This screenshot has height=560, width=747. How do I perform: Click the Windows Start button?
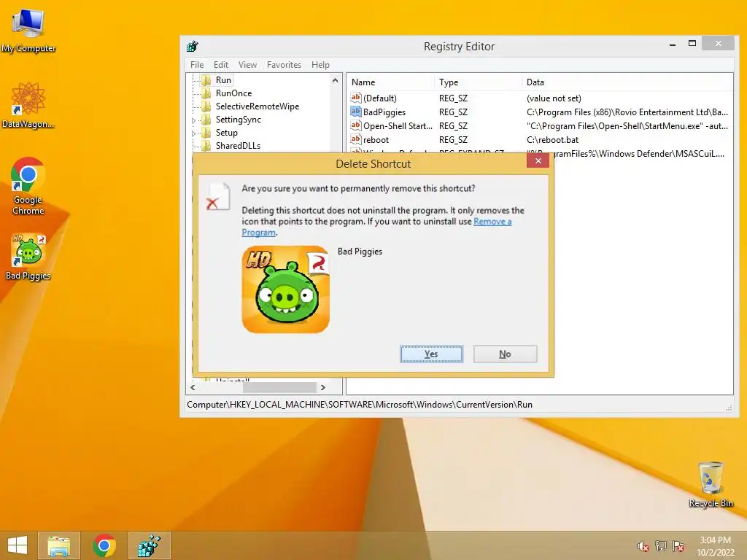click(x=18, y=545)
